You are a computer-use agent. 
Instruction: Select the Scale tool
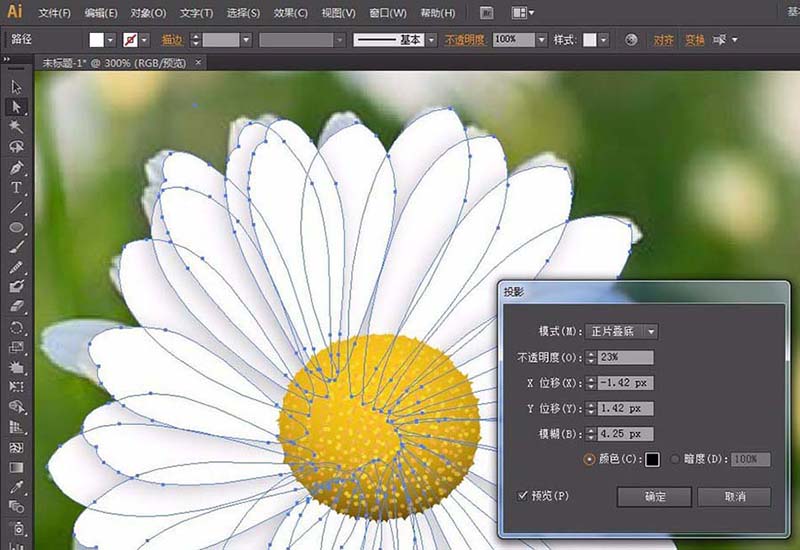coord(16,347)
